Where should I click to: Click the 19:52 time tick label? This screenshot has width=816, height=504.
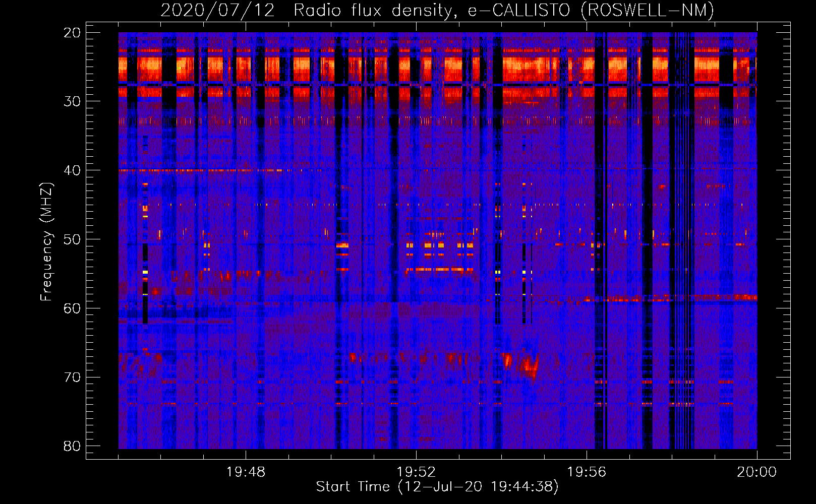[x=416, y=472]
